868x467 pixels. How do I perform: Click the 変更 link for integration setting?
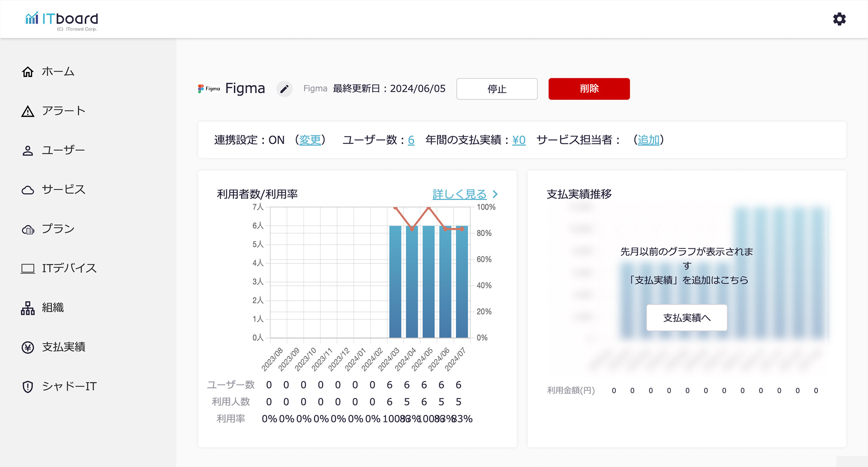point(310,140)
